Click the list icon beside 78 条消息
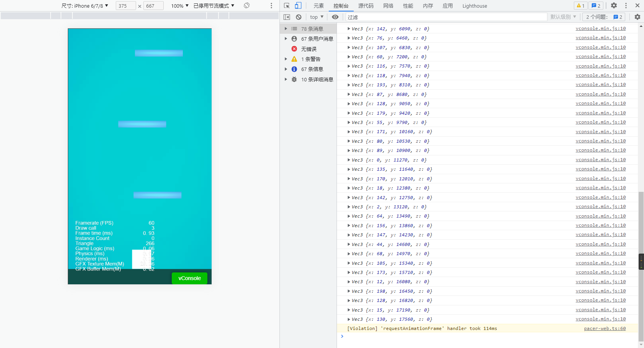This screenshot has width=644, height=348. (x=294, y=29)
